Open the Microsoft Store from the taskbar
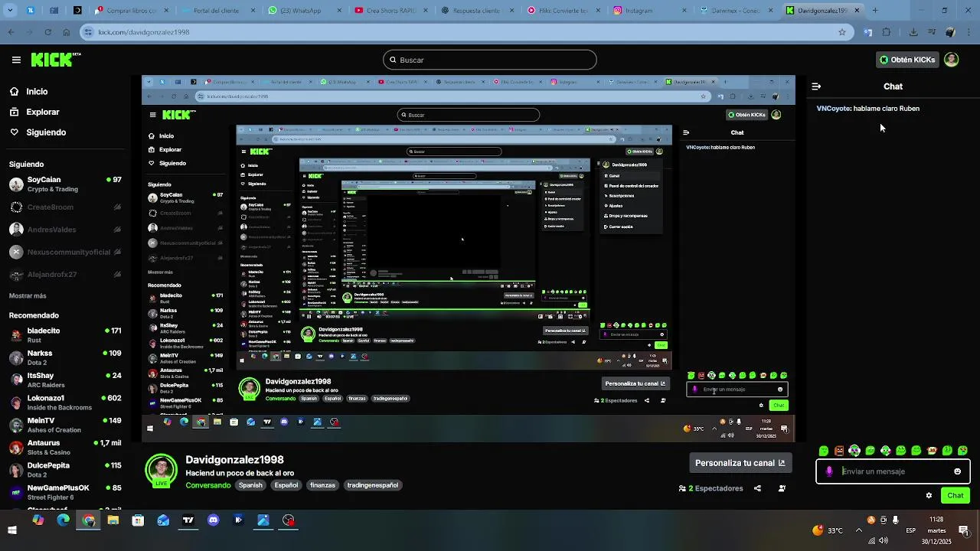 click(138, 520)
